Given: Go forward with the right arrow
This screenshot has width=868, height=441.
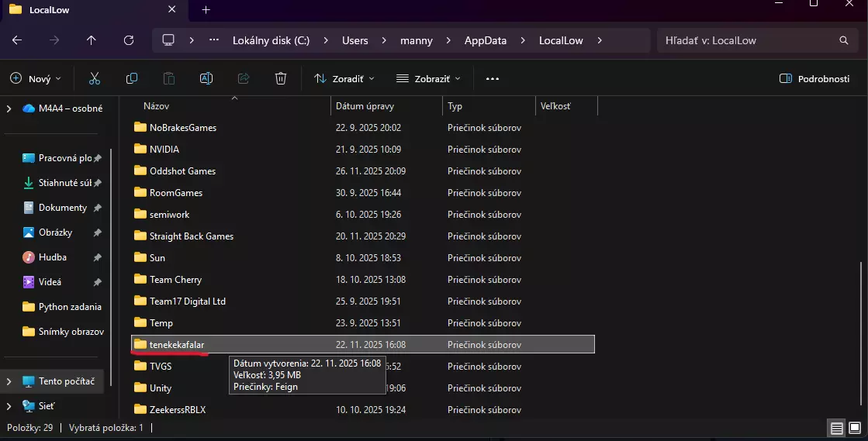Looking at the screenshot, I should [54, 40].
